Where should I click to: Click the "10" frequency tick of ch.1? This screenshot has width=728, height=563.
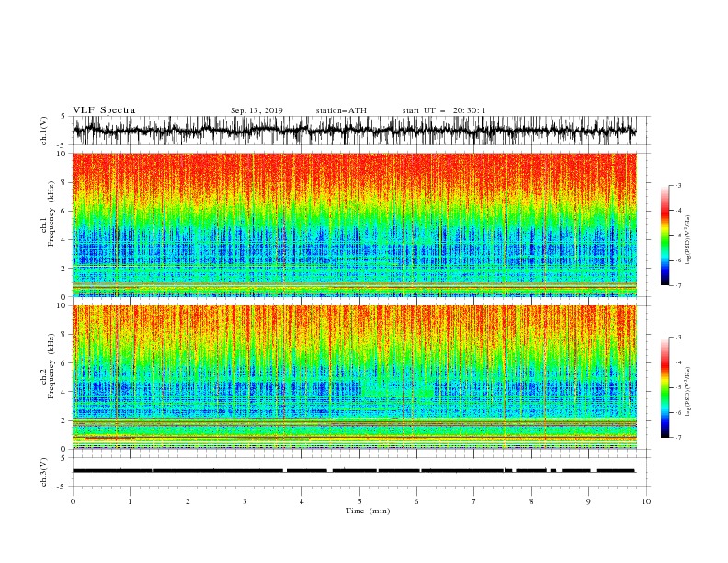point(62,154)
